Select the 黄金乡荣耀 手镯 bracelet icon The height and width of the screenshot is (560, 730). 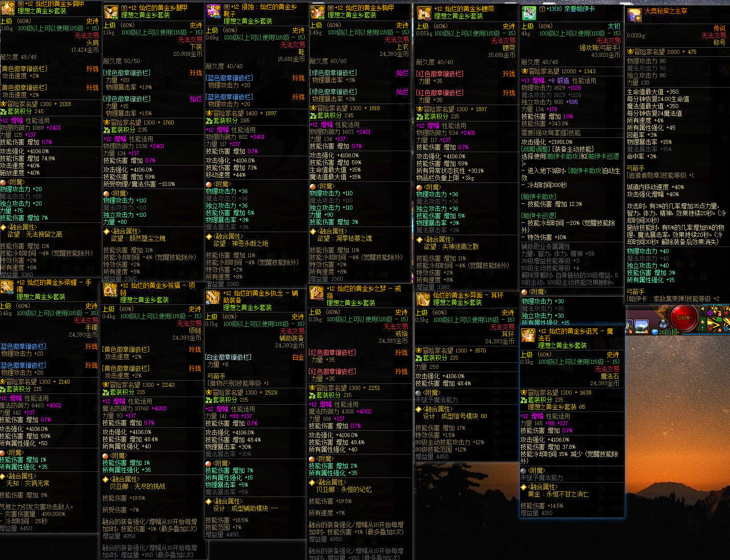point(7,287)
